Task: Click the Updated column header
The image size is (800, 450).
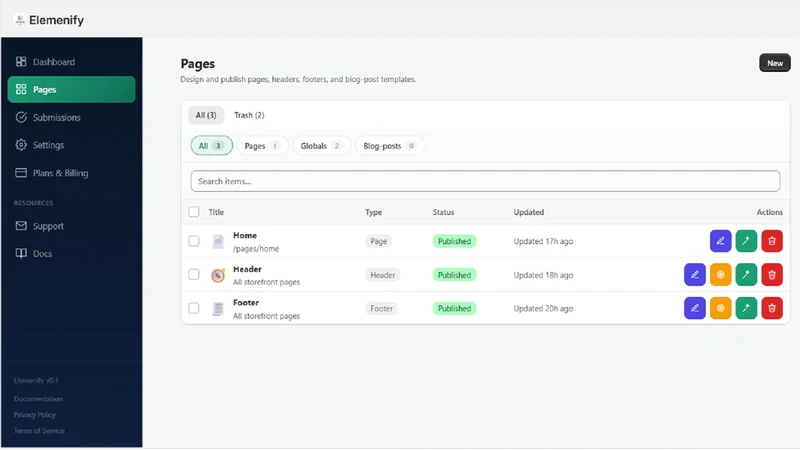Action: (529, 212)
